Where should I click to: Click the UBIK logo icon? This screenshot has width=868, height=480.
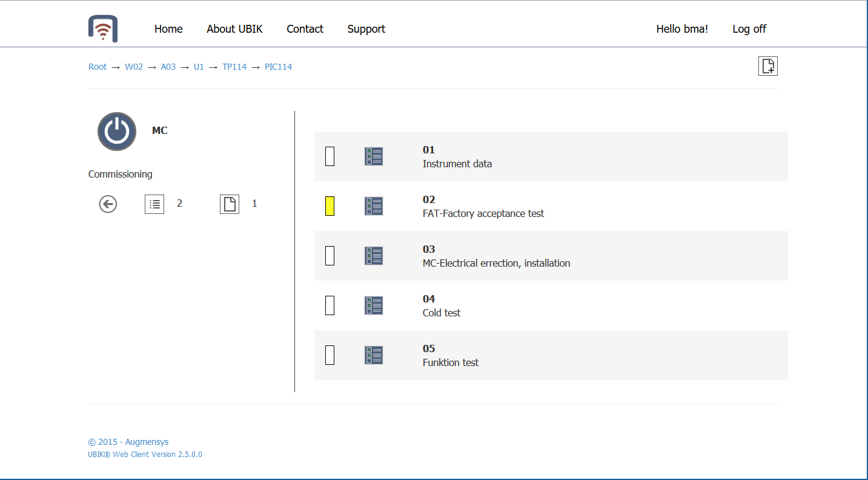click(x=102, y=29)
